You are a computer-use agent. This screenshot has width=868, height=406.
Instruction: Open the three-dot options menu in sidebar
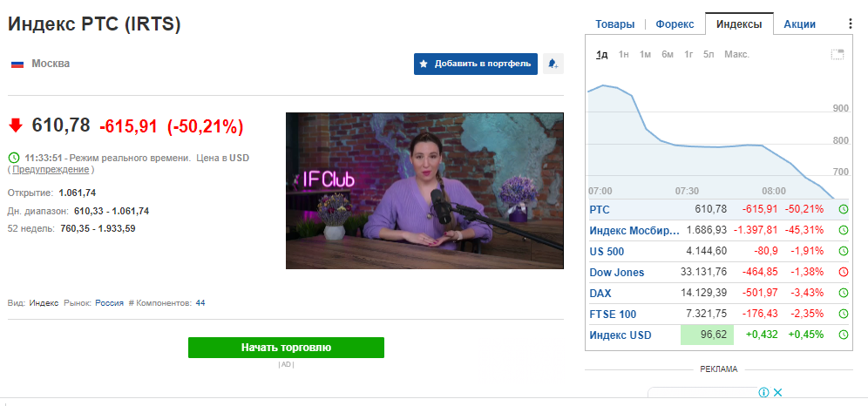point(851,24)
